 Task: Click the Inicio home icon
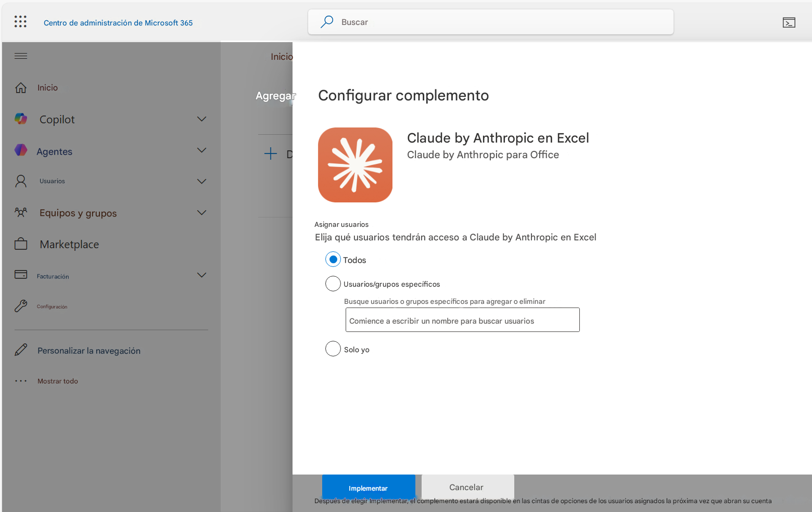21,87
